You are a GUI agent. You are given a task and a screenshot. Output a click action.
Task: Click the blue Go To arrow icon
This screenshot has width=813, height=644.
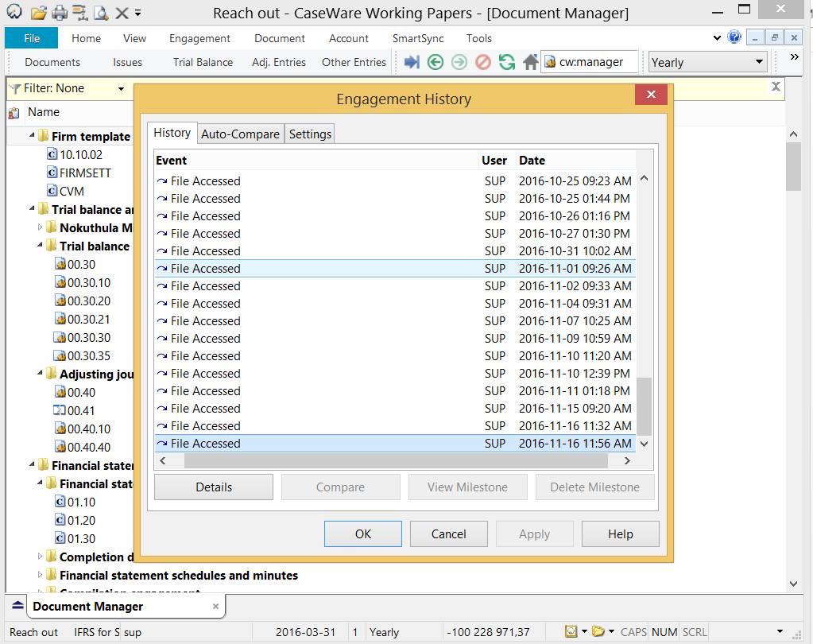412,62
